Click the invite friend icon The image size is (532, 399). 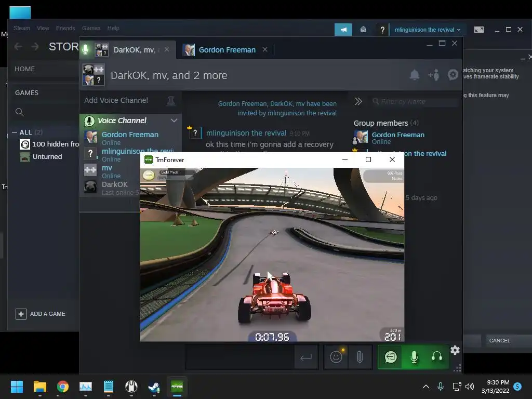pyautogui.click(x=434, y=75)
